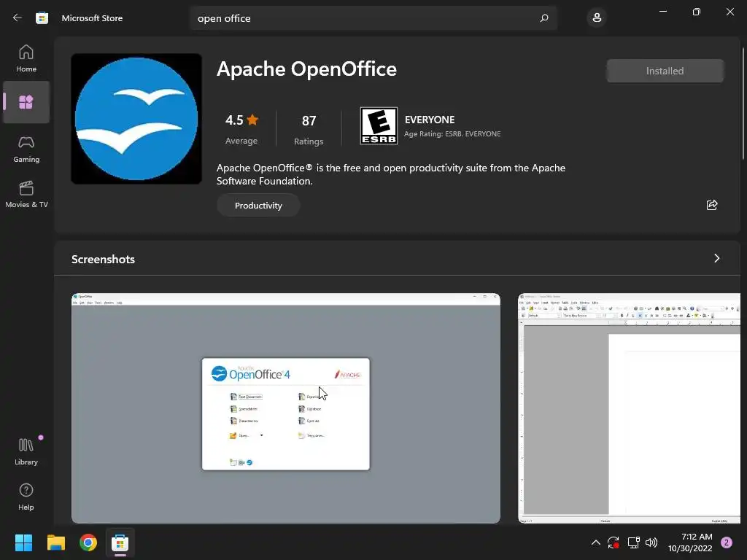Open the Windows Start menu
This screenshot has height=560, width=747.
click(24, 542)
